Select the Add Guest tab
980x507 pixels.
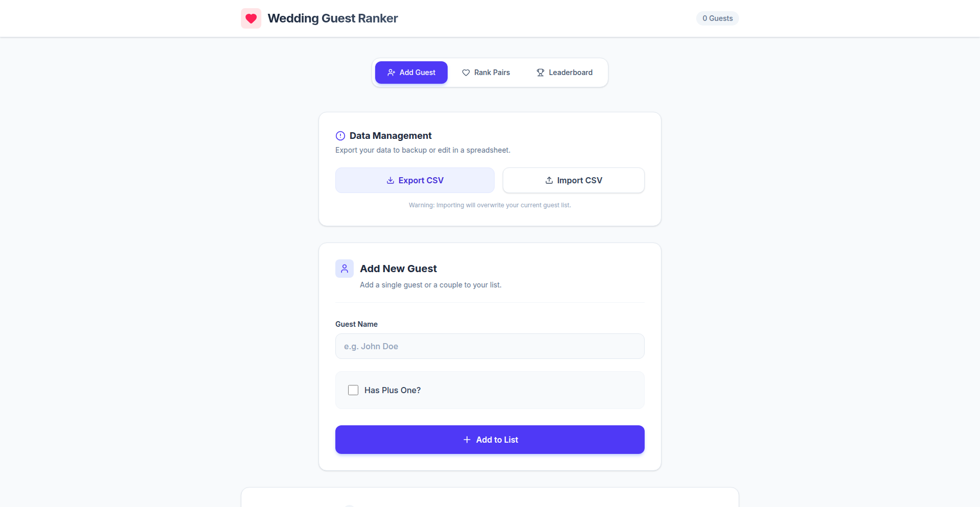point(411,73)
